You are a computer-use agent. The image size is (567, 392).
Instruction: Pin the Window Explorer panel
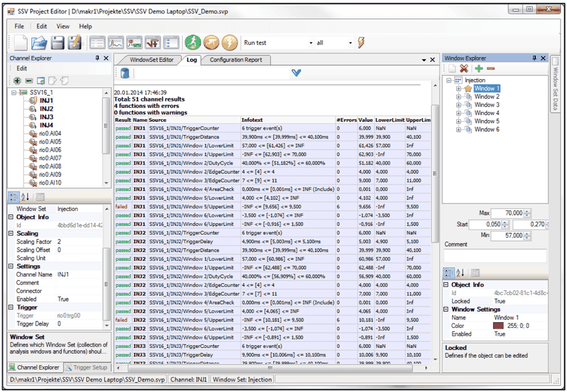534,58
